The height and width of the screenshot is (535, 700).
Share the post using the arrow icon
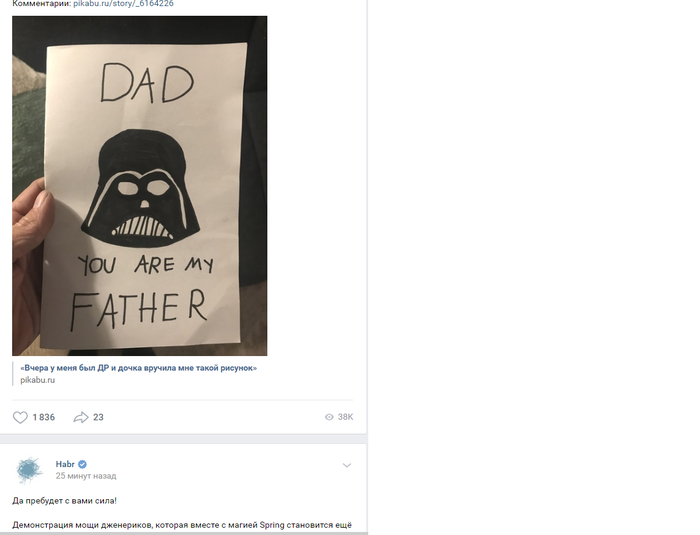(81, 417)
